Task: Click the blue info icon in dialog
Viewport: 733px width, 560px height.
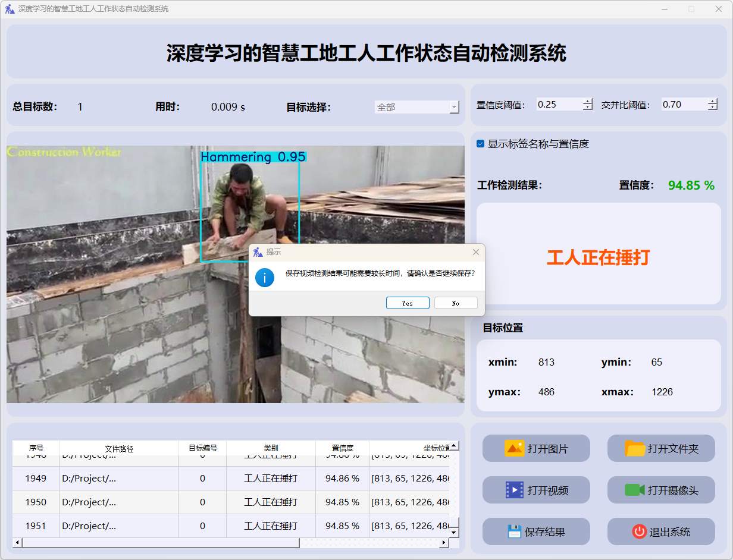Action: (x=265, y=277)
